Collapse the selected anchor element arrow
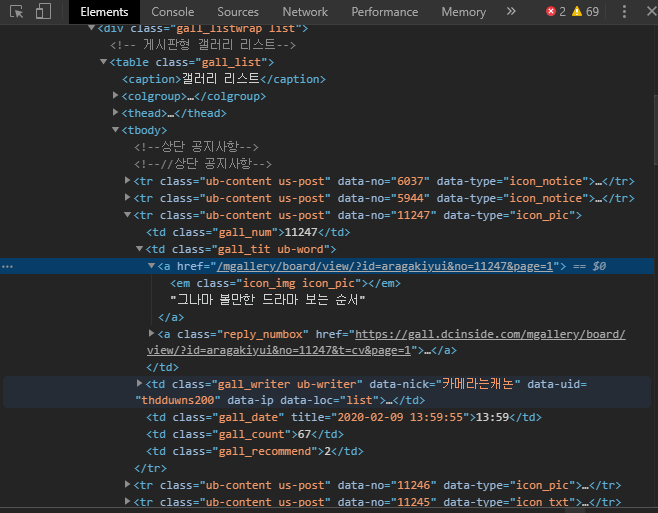658x513 pixels. coord(151,266)
